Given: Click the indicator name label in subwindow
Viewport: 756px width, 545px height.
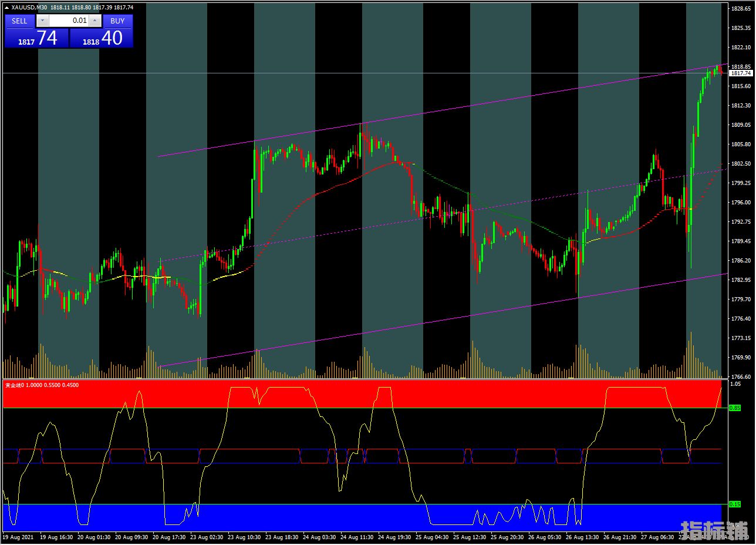Looking at the screenshot, I should point(42,385).
